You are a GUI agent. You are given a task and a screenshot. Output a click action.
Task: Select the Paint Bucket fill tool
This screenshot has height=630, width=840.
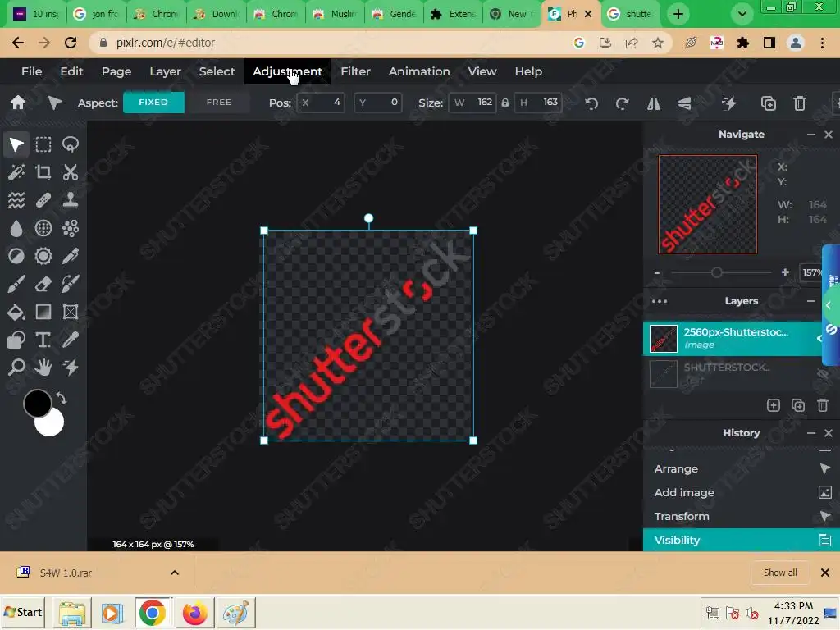click(16, 312)
